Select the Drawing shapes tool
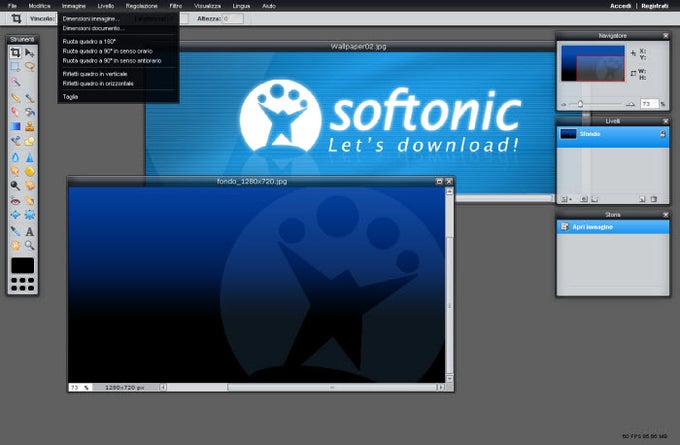Image resolution: width=680 pixels, height=445 pixels. click(x=29, y=141)
